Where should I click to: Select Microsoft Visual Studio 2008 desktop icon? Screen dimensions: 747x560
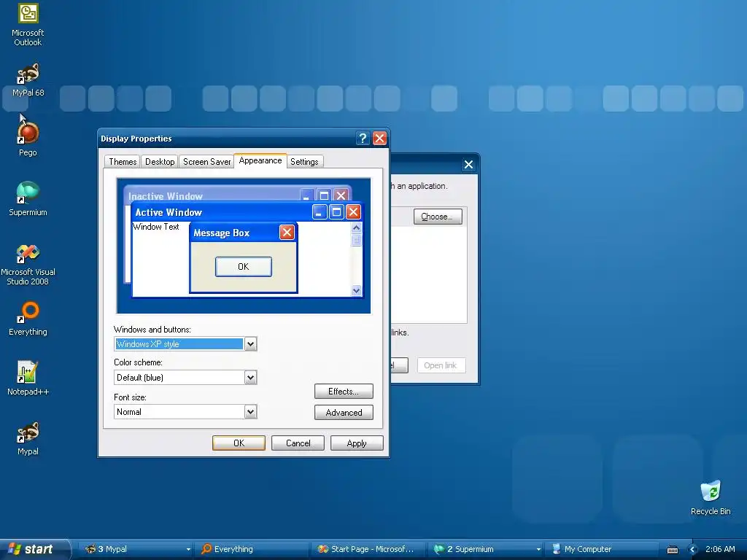pos(28,264)
